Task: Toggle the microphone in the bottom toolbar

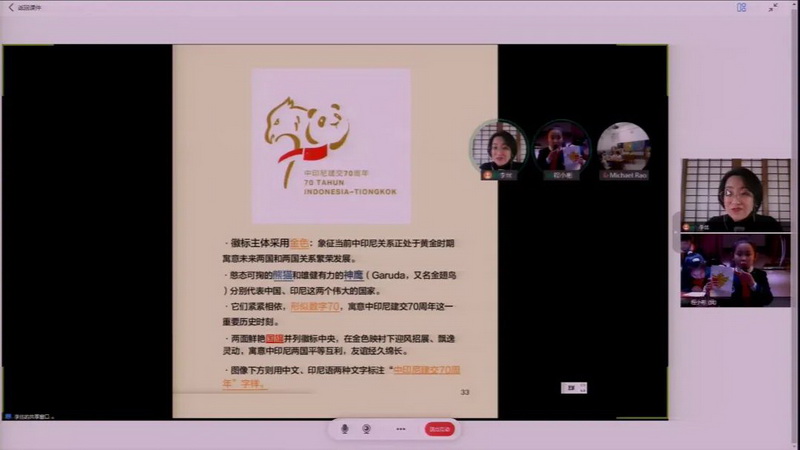Action: coord(345,429)
